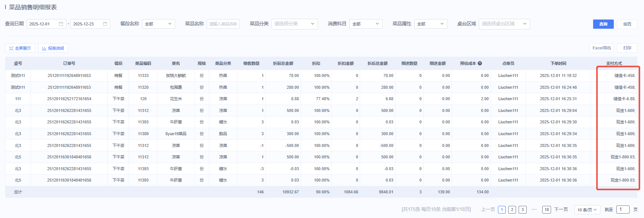Click dish name 炭烧大鲜鱿
Image resolution: width=644 pixels, height=218 pixels.
tap(176, 75)
